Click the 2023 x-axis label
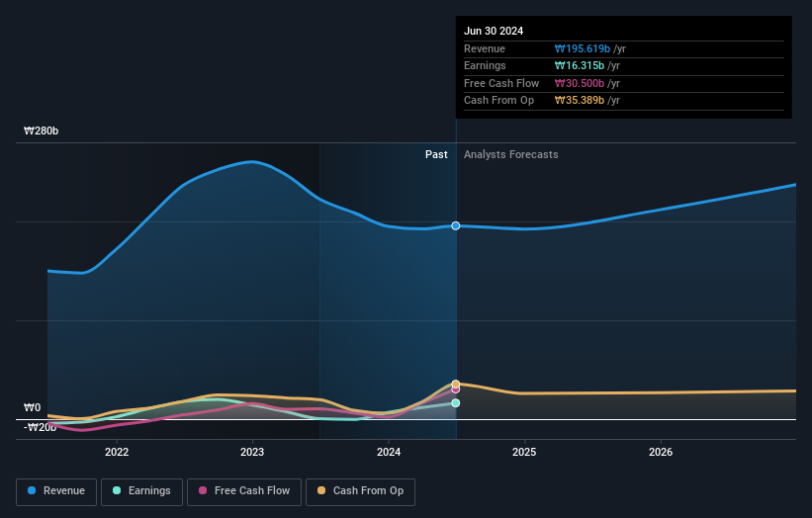 point(252,452)
